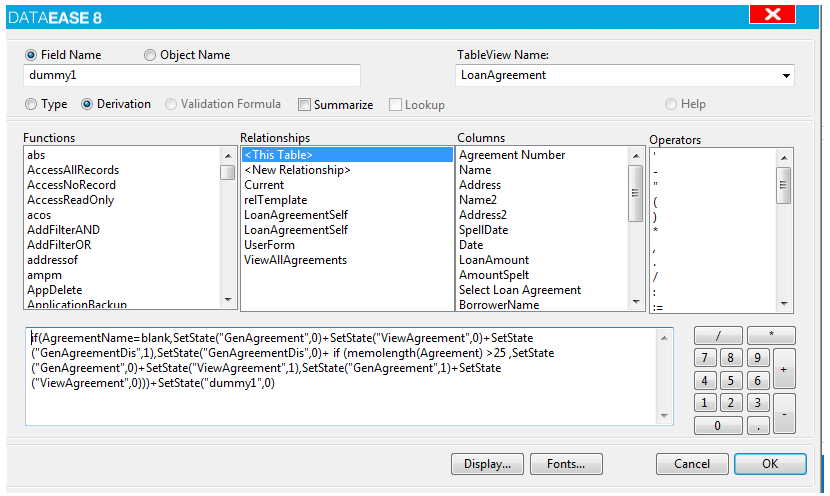Click the keypad multiply (*) button

[771, 336]
